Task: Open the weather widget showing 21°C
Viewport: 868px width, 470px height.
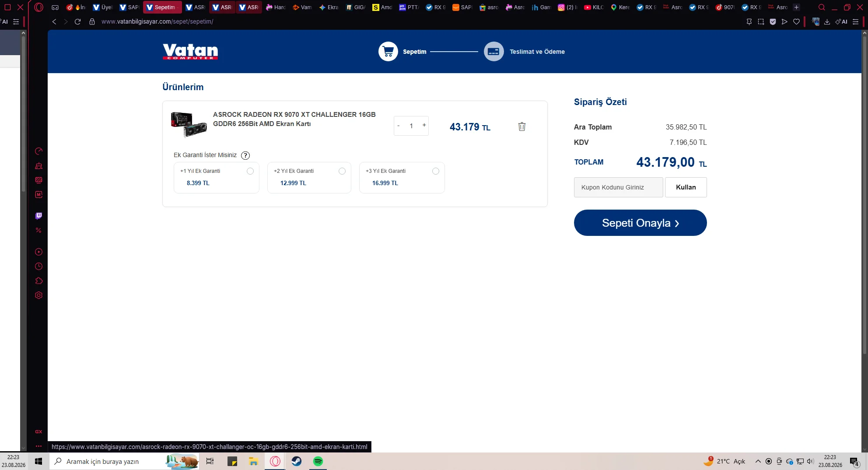Action: coord(724,461)
